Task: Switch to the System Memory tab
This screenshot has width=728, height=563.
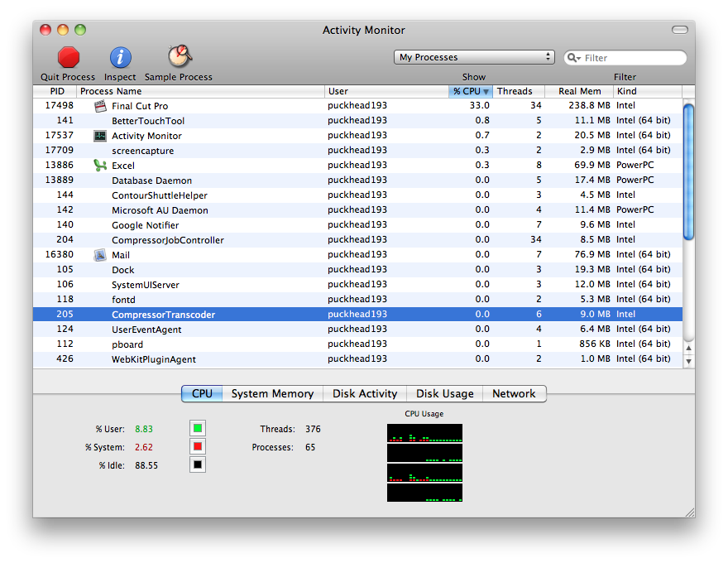Action: point(272,393)
